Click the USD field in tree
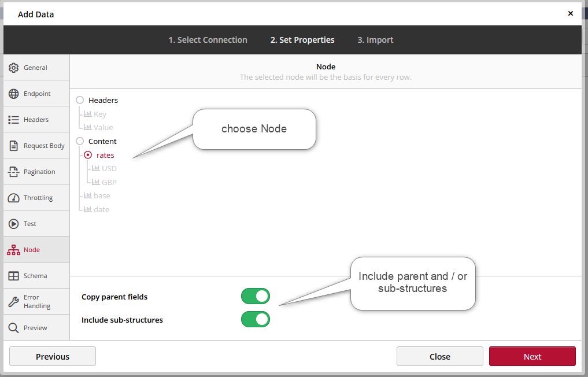The height and width of the screenshot is (377, 588). pyautogui.click(x=109, y=169)
